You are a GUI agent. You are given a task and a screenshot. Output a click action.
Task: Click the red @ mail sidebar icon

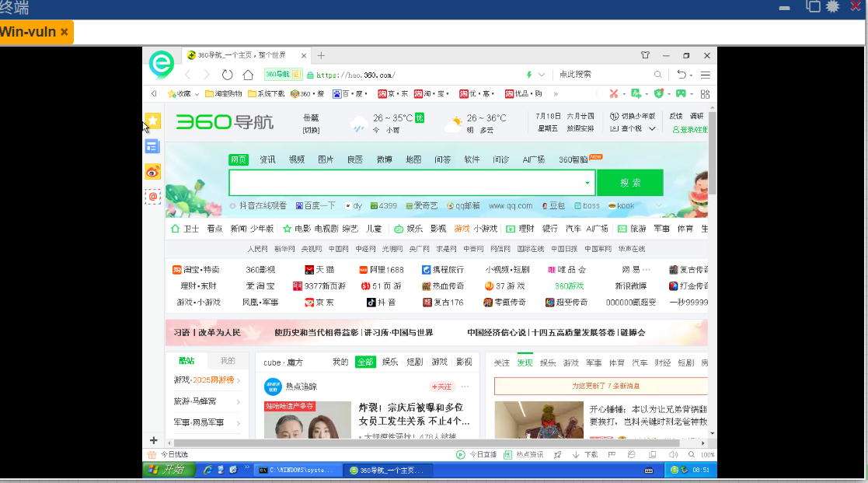(153, 197)
